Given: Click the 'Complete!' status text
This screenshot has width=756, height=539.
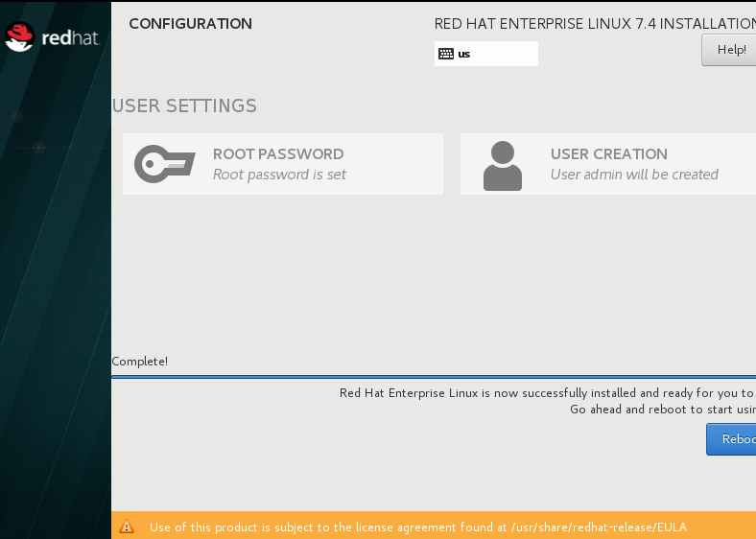Looking at the screenshot, I should [x=140, y=362].
